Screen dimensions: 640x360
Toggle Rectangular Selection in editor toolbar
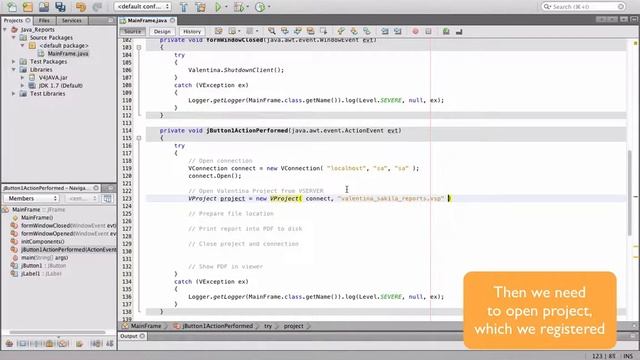coord(324,31)
